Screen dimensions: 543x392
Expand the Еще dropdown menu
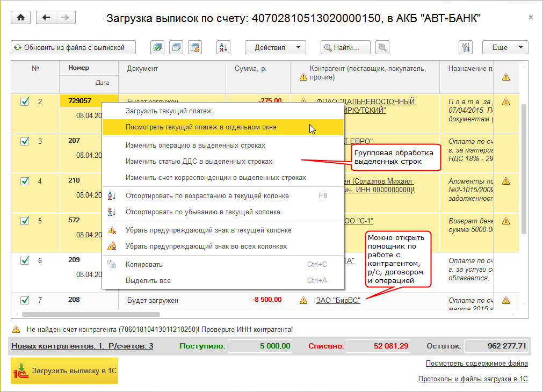click(505, 47)
